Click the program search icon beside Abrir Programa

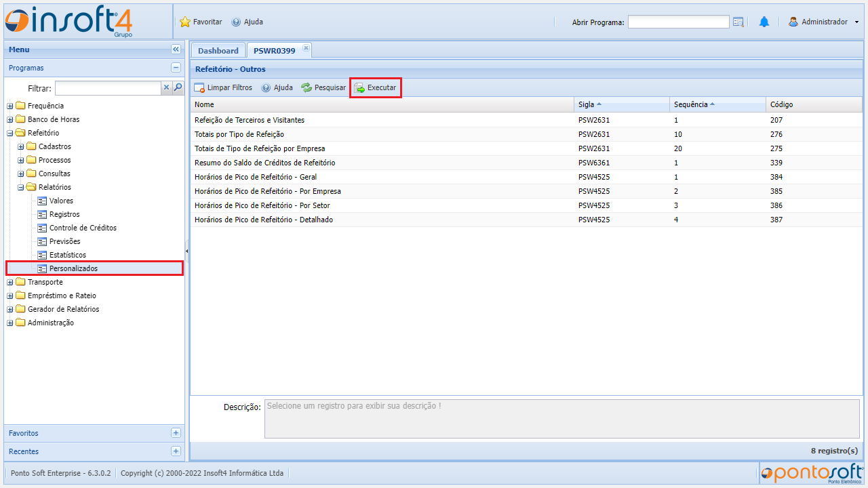[738, 22]
